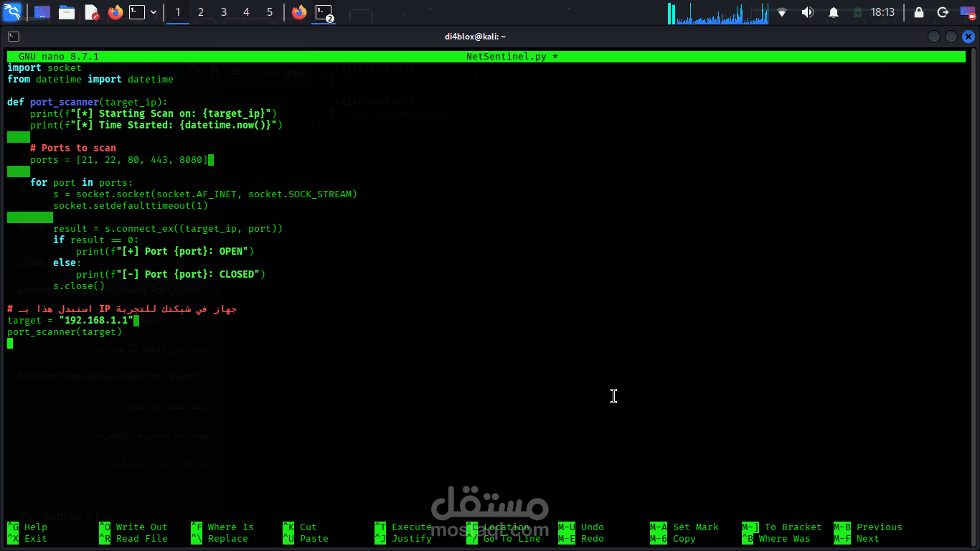Click the '^R Read File' shortcut
This screenshot has height=551, width=980.
pos(133,538)
